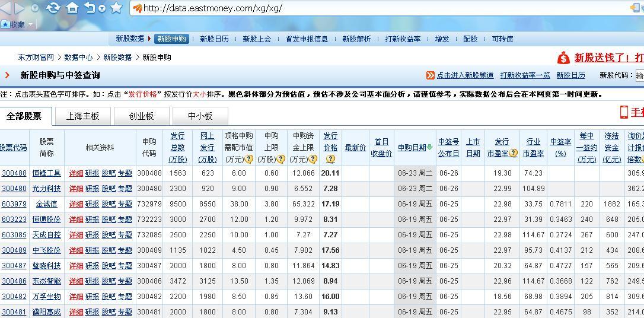Viewport: 644px width, 318px height.
Task: Open 增发 nav item
Action: pos(442,39)
